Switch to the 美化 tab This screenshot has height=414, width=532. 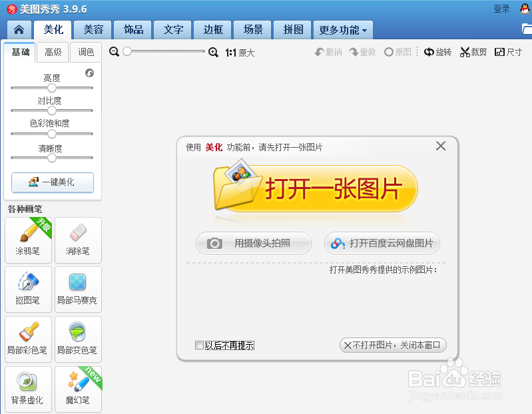(53, 30)
